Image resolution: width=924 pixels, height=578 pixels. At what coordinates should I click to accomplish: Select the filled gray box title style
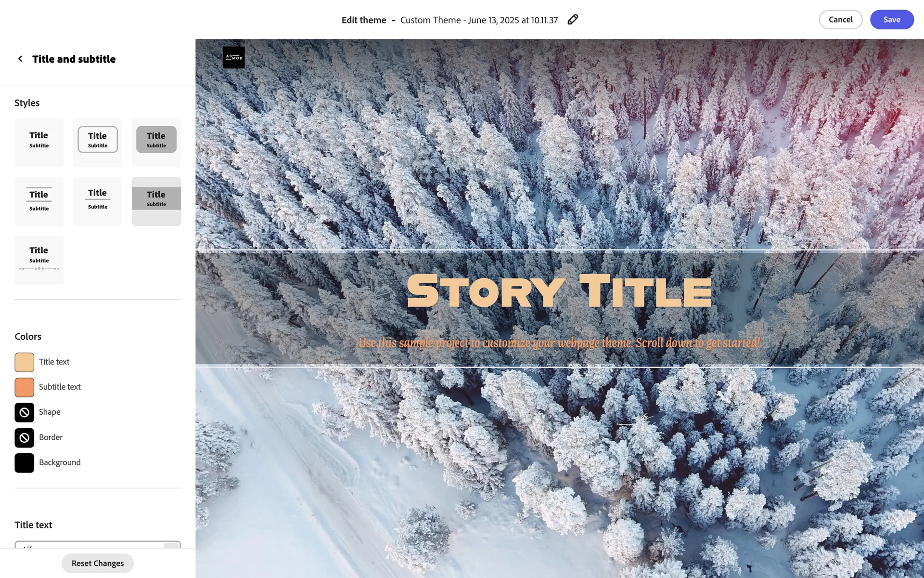(x=156, y=143)
